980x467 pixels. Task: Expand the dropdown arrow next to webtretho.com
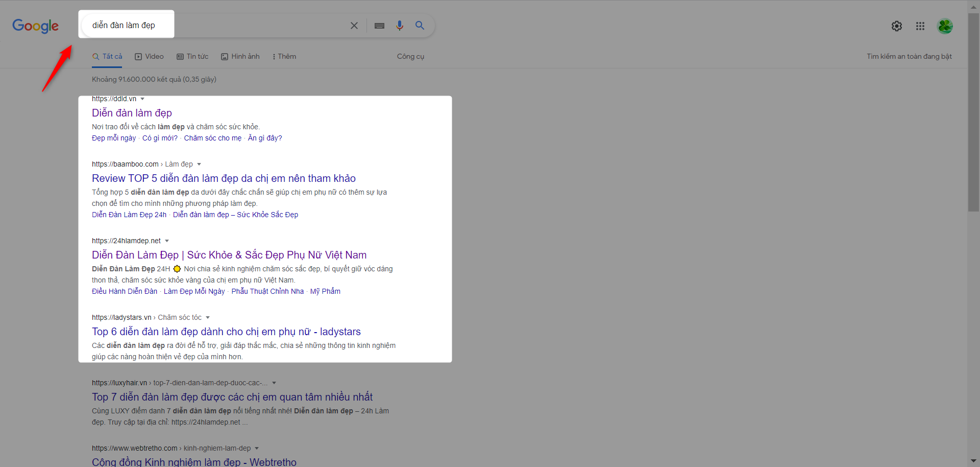257,449
